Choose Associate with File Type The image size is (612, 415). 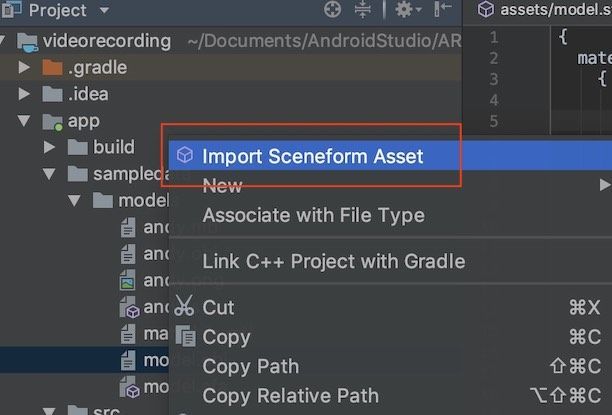(x=313, y=215)
